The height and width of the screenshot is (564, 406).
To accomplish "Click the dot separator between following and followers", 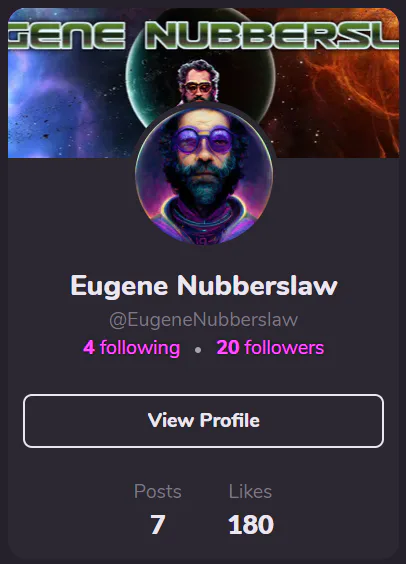I will coord(198,349).
